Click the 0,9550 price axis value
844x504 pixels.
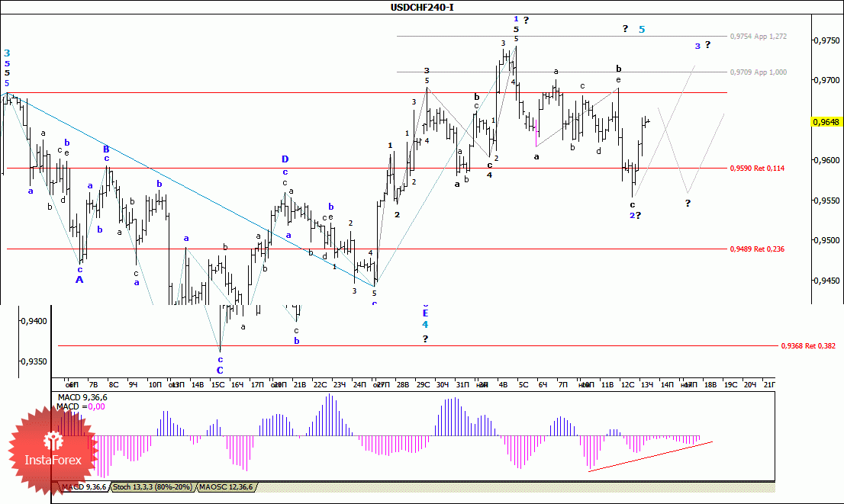click(x=827, y=201)
